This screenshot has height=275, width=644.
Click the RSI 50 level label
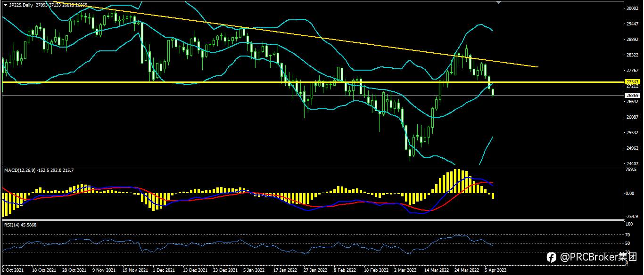click(628, 243)
